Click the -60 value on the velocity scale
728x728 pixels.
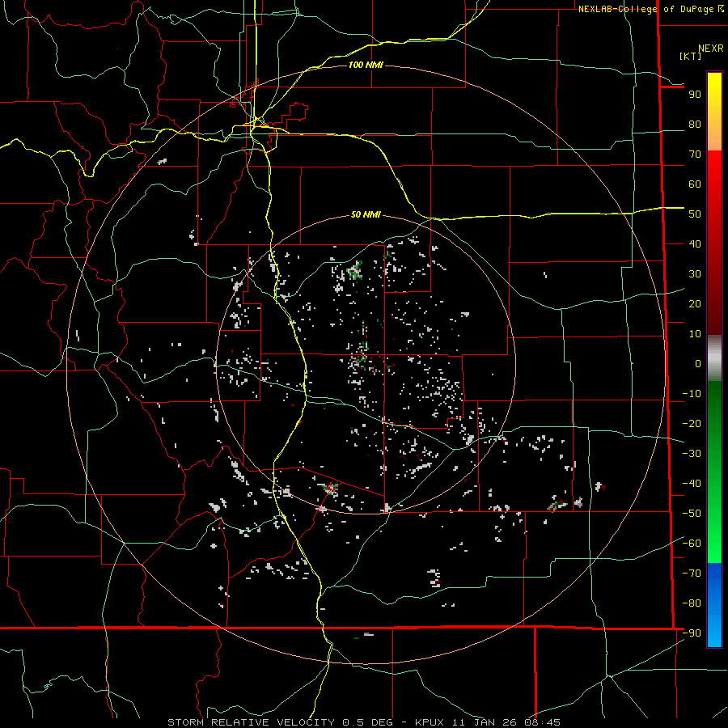[692, 544]
